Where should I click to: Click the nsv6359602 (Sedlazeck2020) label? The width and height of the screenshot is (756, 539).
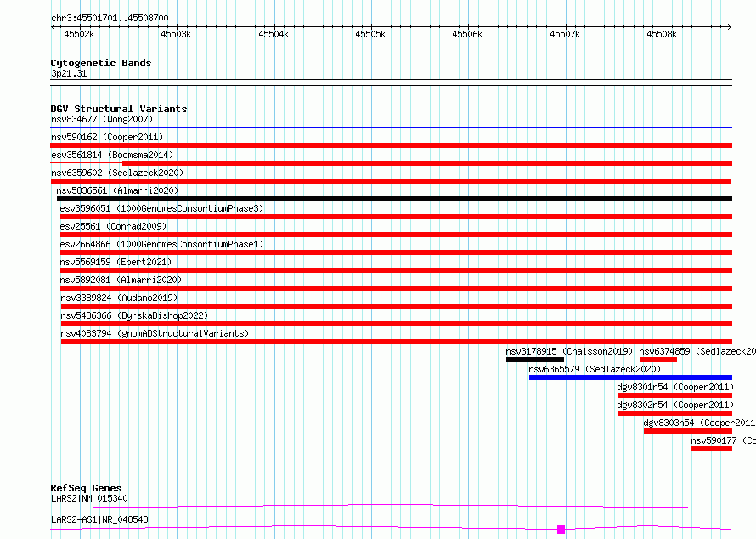pyautogui.click(x=117, y=173)
